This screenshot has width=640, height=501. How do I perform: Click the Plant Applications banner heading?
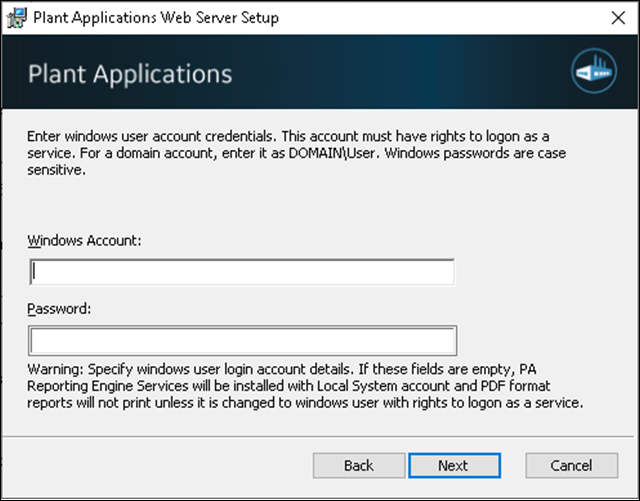point(130,74)
